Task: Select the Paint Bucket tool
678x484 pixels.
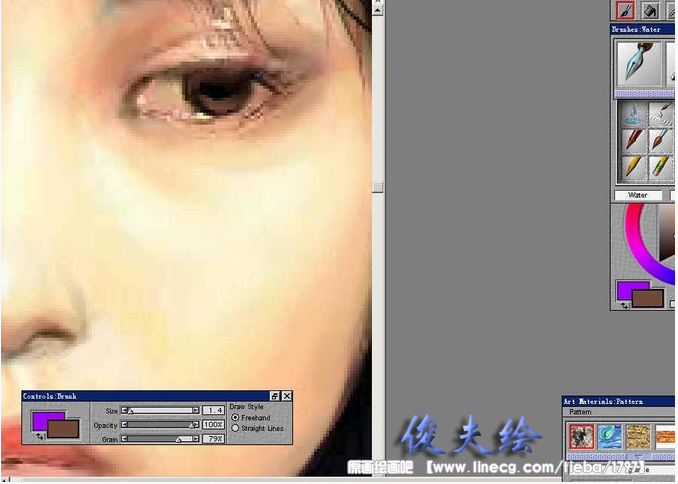Action: tap(650, 11)
